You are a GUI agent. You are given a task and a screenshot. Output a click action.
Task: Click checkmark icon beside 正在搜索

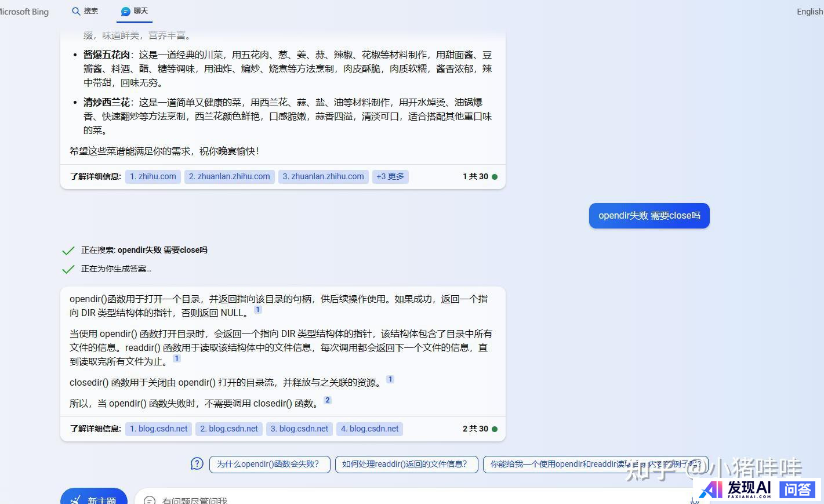click(x=68, y=251)
